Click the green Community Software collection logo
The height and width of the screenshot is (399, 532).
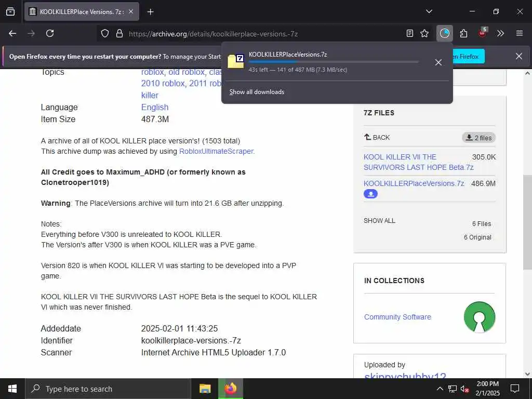click(480, 317)
